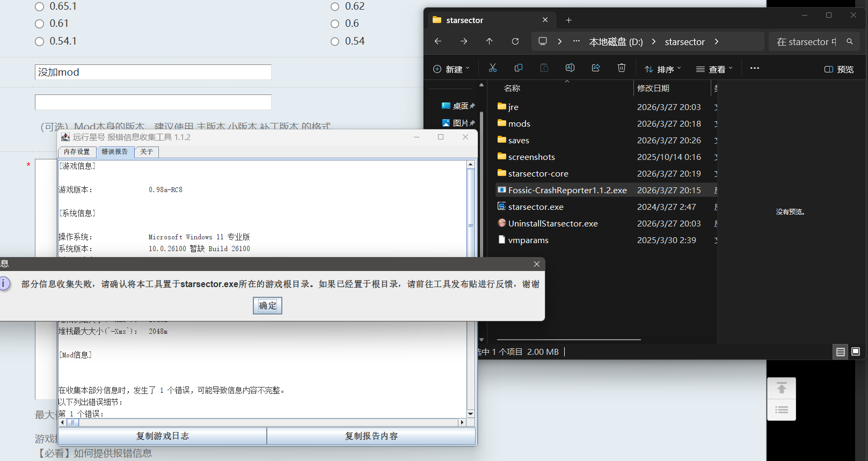Sort by 名称 column header
The width and height of the screenshot is (868, 461).
[x=512, y=88]
